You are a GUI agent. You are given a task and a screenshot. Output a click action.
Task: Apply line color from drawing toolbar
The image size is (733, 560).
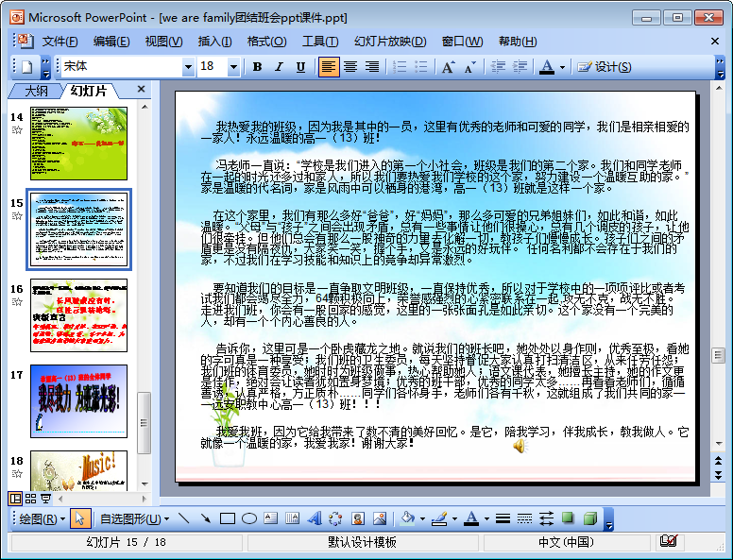click(439, 518)
